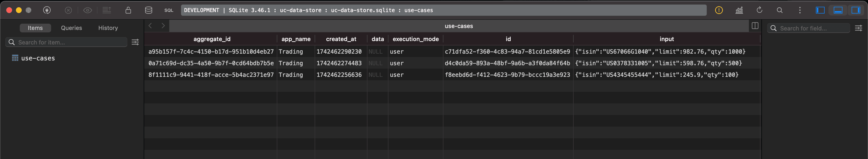Open the database cylinder icon

tap(149, 10)
